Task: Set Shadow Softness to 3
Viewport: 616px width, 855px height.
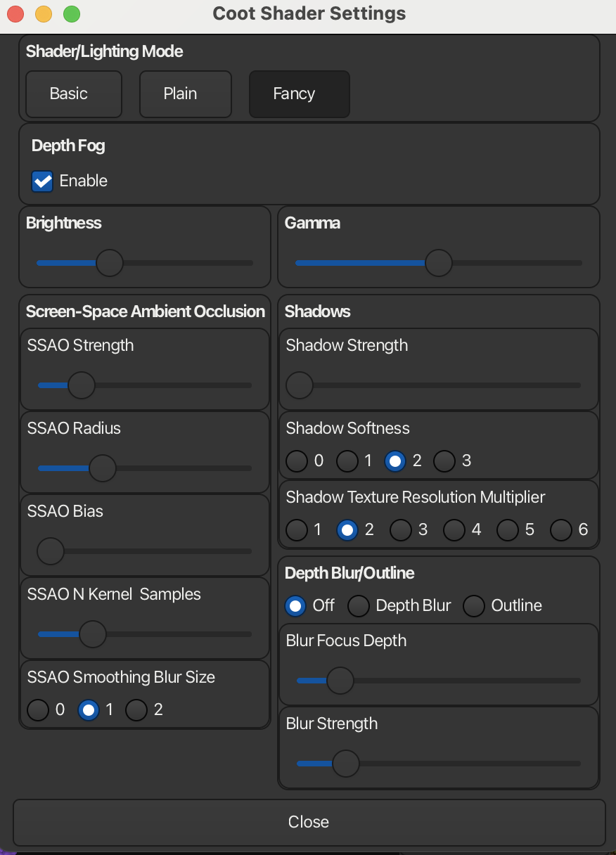Action: click(x=444, y=461)
